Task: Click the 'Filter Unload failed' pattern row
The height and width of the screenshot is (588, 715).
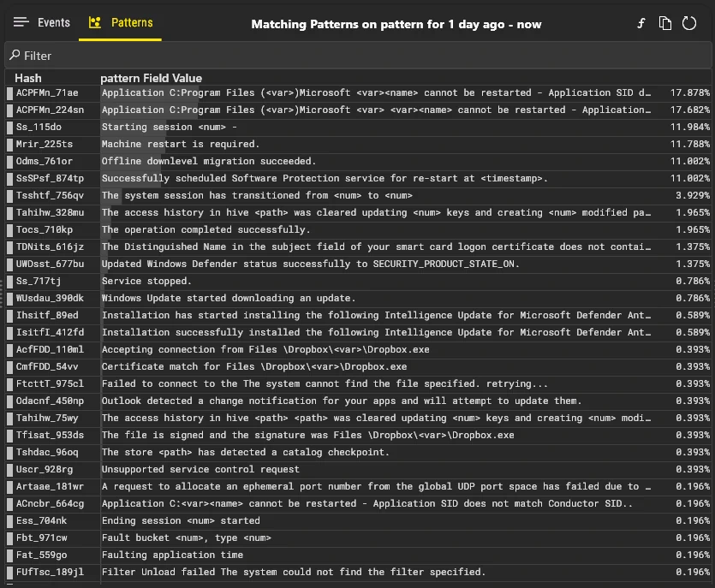Action: tap(293, 572)
